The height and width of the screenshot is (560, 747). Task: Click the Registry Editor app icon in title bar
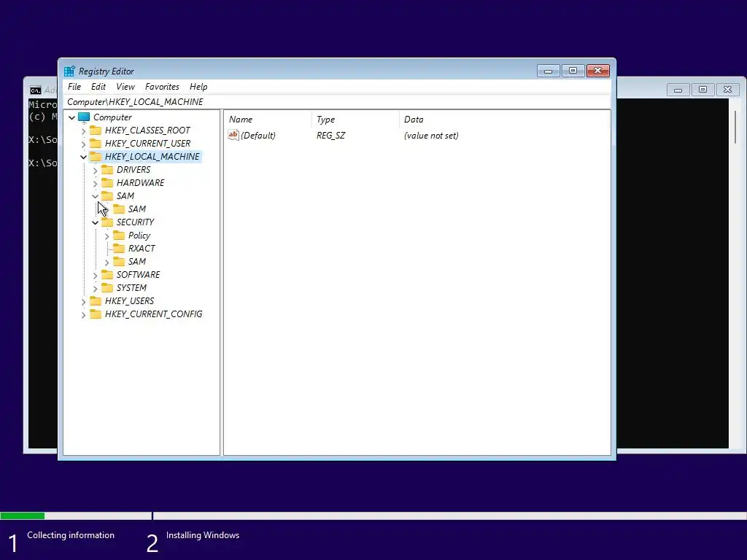click(69, 71)
